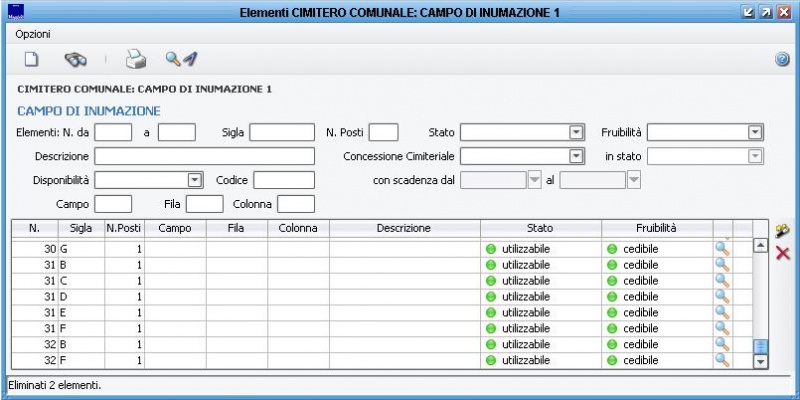Click the Sigla filter input field
Viewport: 800px width, 400px height.
(282, 133)
